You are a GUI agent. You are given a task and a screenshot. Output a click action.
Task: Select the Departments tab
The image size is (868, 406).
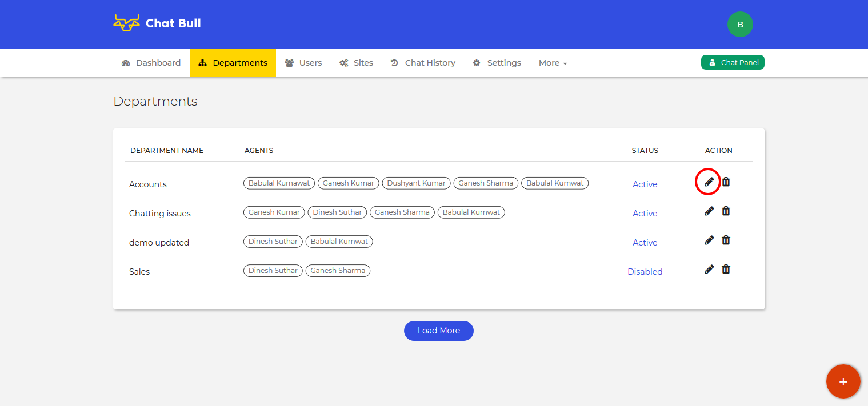[x=233, y=63]
